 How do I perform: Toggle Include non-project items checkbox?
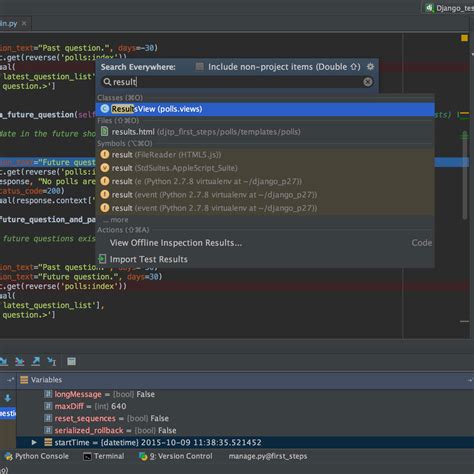pyautogui.click(x=200, y=67)
